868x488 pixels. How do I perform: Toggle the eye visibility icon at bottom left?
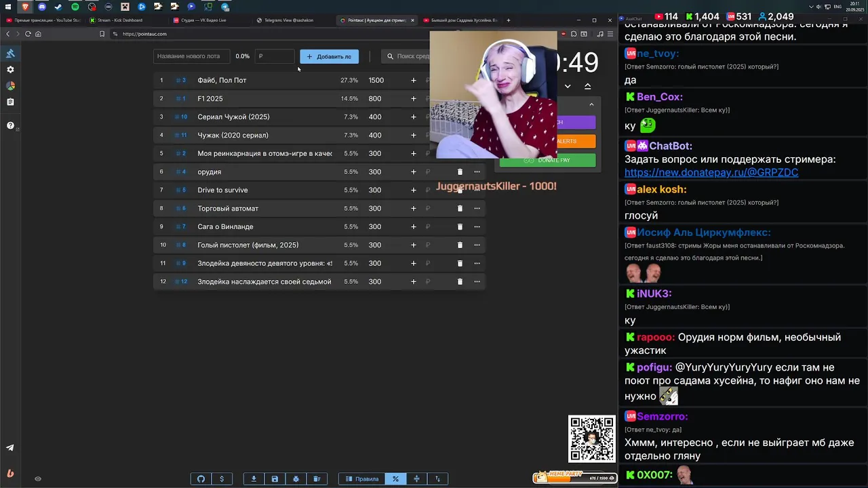point(38,479)
